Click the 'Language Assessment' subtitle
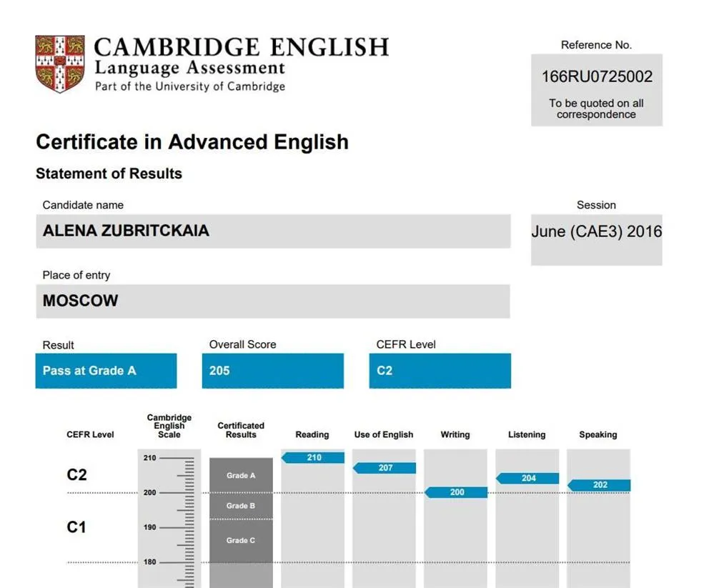The width and height of the screenshot is (714, 588). coord(190,69)
